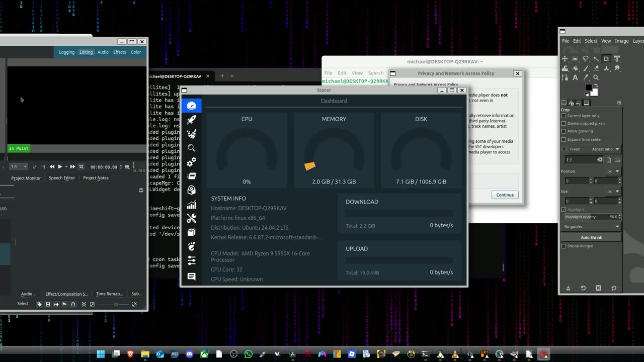The image size is (644, 362).
Task: Open Aspect ratio dropdown in GIMP
Action: pyautogui.click(x=605, y=149)
